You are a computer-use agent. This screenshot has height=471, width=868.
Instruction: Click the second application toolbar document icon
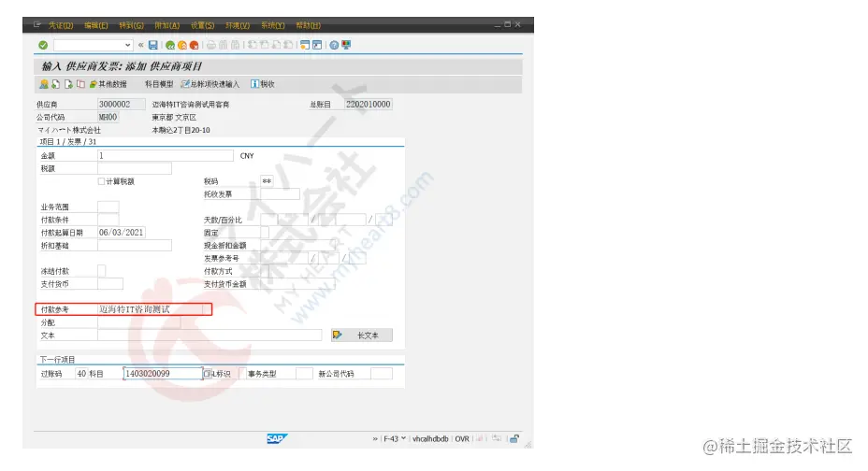click(56, 84)
